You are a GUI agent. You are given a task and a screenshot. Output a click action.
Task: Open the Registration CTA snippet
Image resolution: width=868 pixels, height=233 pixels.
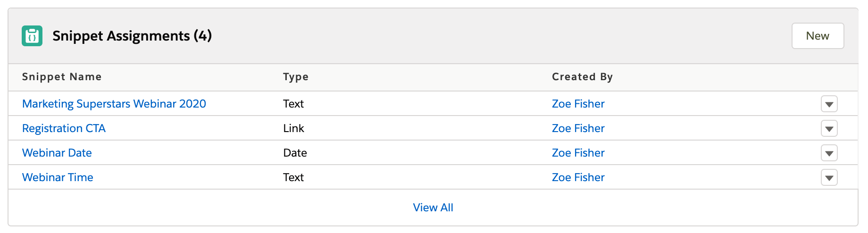(64, 128)
